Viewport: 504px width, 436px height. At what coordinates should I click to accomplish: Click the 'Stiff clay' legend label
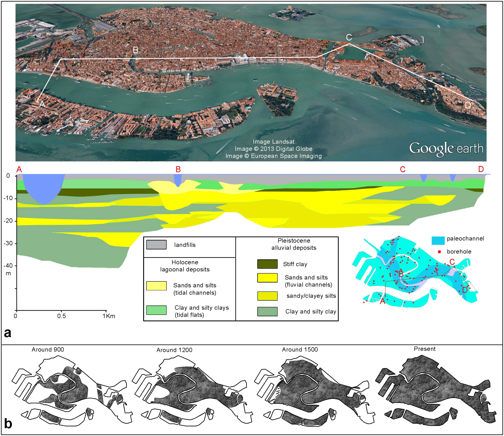point(295,264)
